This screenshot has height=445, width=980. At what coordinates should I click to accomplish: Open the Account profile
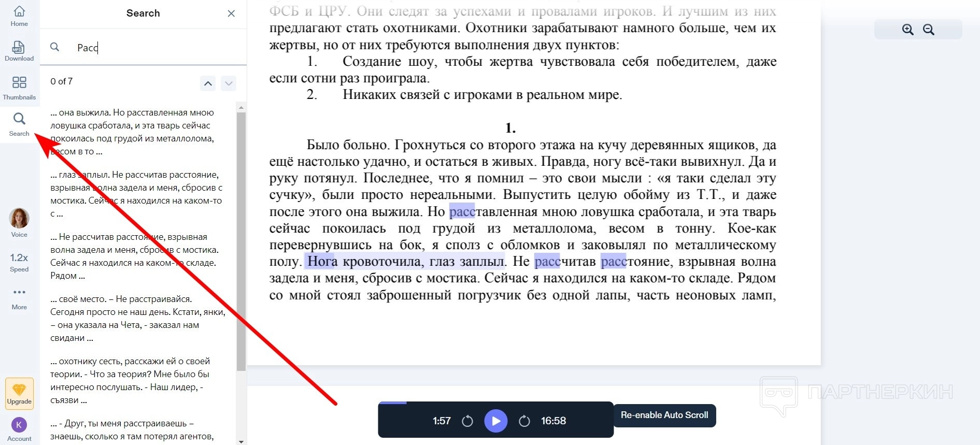(19, 429)
